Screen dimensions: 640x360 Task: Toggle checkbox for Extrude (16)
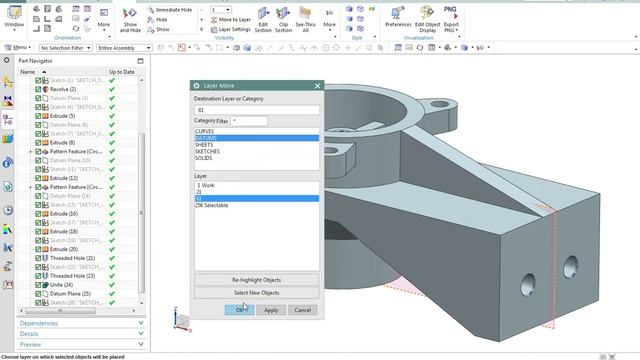[38, 213]
